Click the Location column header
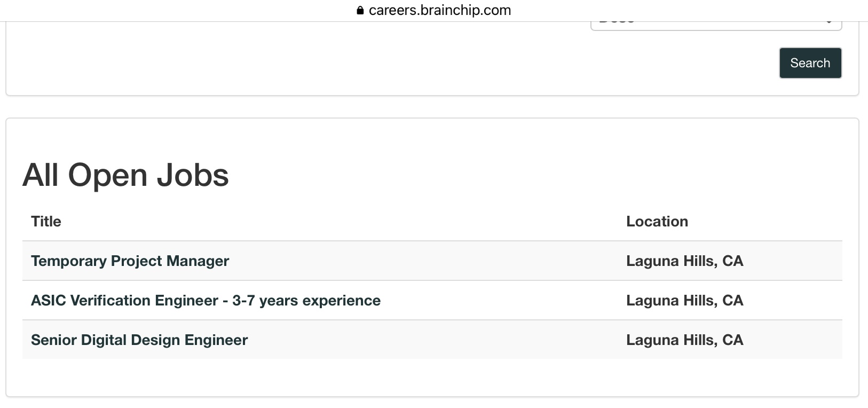Viewport: 868px width, 408px height. coord(657,222)
